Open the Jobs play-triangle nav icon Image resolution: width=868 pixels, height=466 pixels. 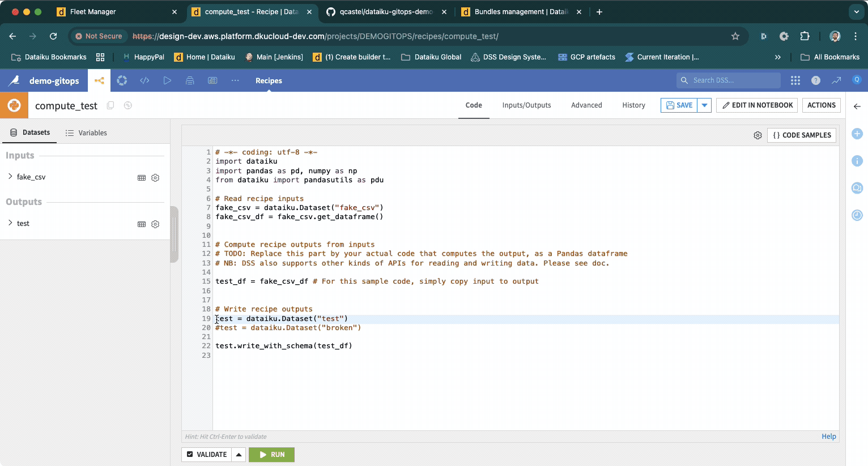pyautogui.click(x=167, y=80)
